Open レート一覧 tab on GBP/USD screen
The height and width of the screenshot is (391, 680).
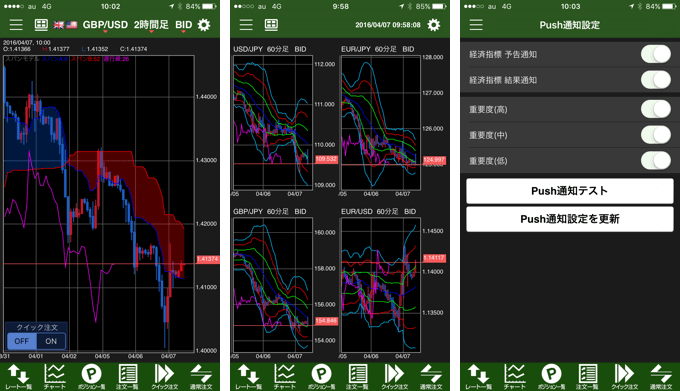pos(18,377)
